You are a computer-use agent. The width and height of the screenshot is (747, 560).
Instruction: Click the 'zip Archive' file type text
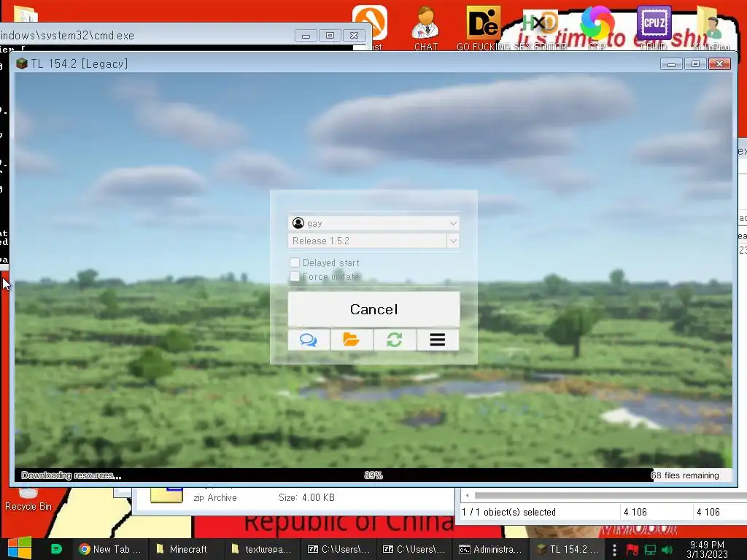[x=215, y=497]
